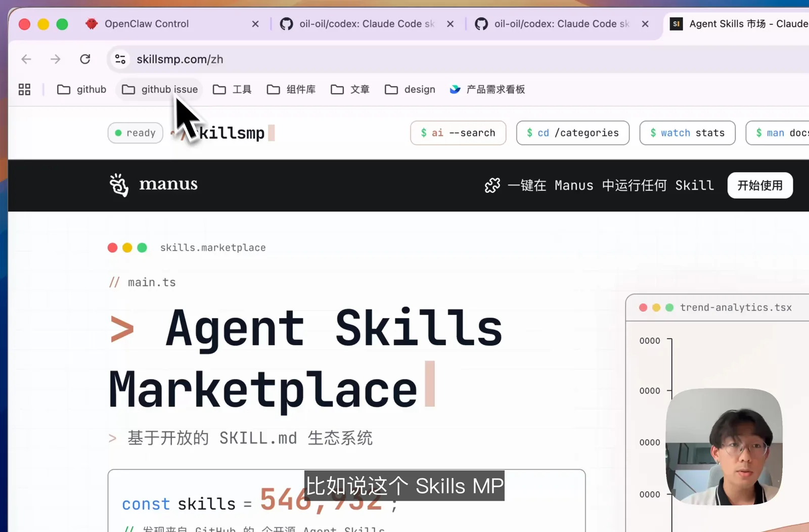Screen dimensions: 809x532
Task: Open the $ ai --search command
Action: click(x=458, y=133)
